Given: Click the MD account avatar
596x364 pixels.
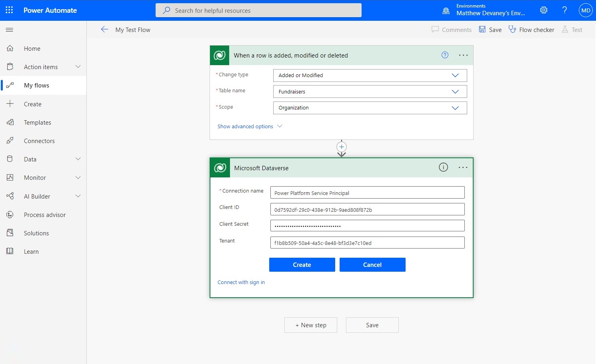Looking at the screenshot, I should 585,10.
